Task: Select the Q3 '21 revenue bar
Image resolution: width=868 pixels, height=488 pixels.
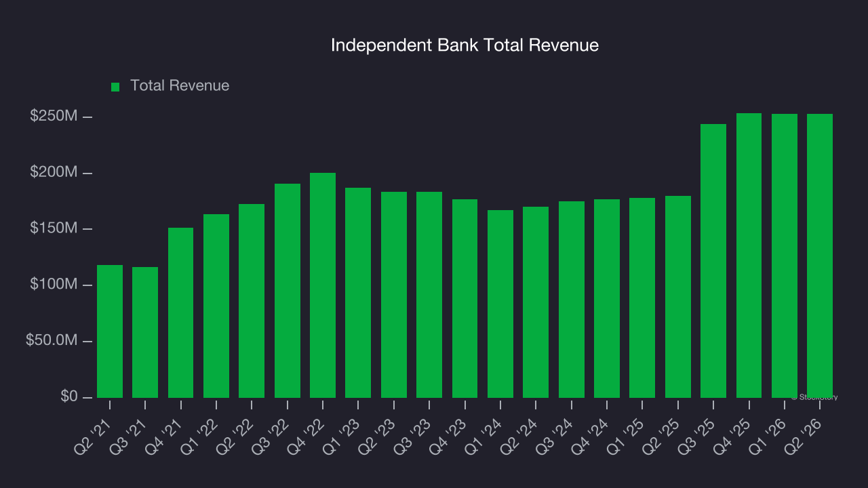Action: 145,332
